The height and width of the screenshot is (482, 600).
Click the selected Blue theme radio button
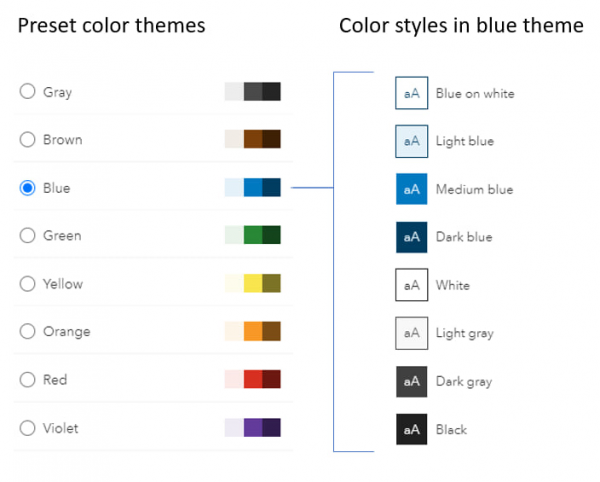(x=28, y=188)
